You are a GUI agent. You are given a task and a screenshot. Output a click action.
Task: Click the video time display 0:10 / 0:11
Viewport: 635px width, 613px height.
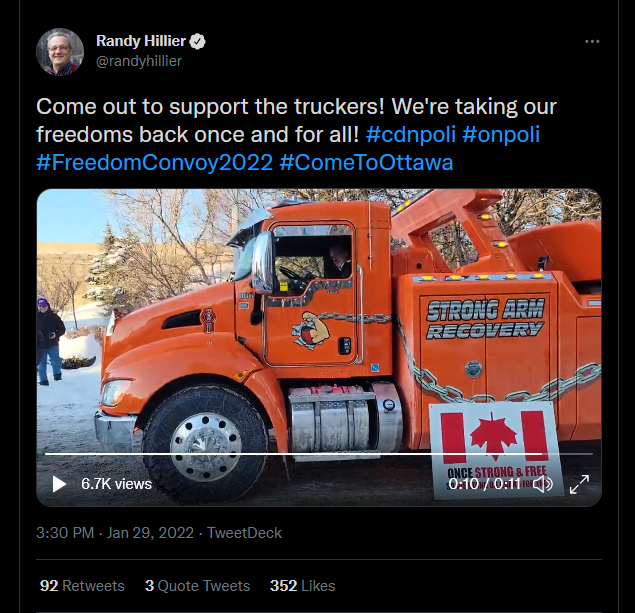484,484
